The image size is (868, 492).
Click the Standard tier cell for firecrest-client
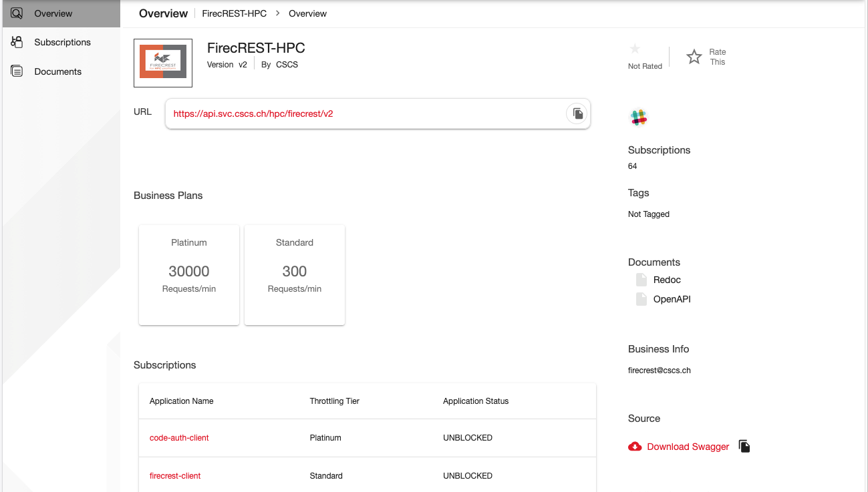(326, 476)
